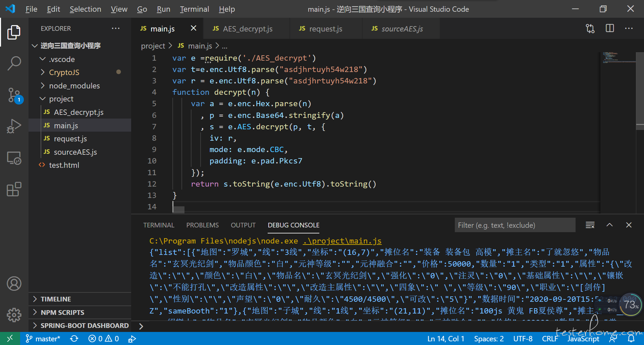This screenshot has height=345, width=644.
Task: Open the Selection menu
Action: click(86, 9)
